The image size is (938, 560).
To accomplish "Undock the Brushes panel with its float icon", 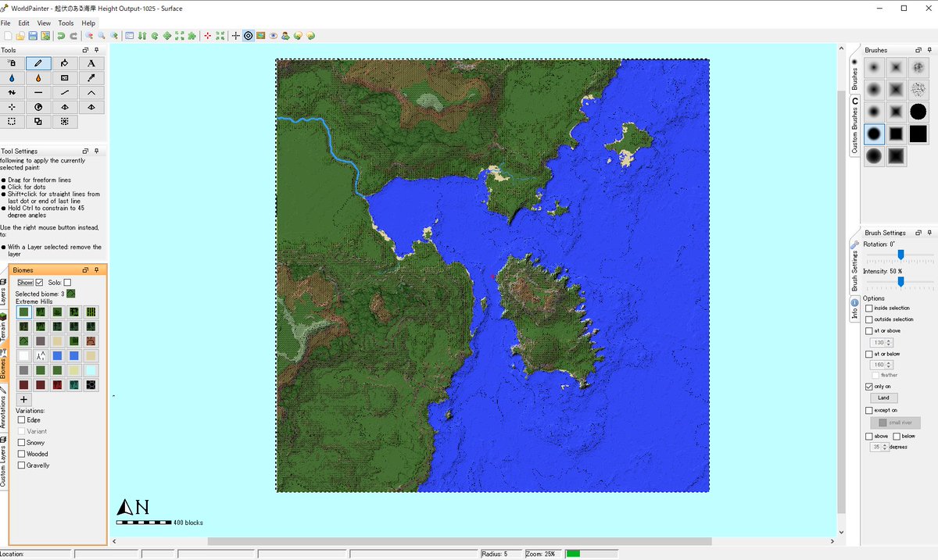I will [x=918, y=50].
